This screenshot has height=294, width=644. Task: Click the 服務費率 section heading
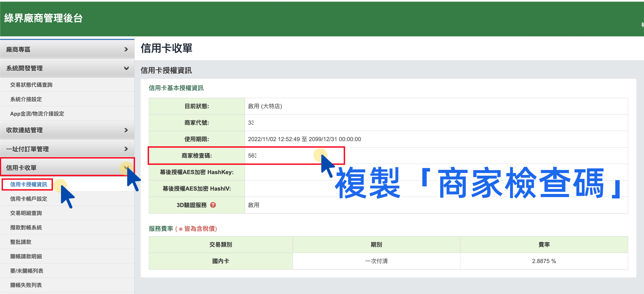click(x=183, y=229)
